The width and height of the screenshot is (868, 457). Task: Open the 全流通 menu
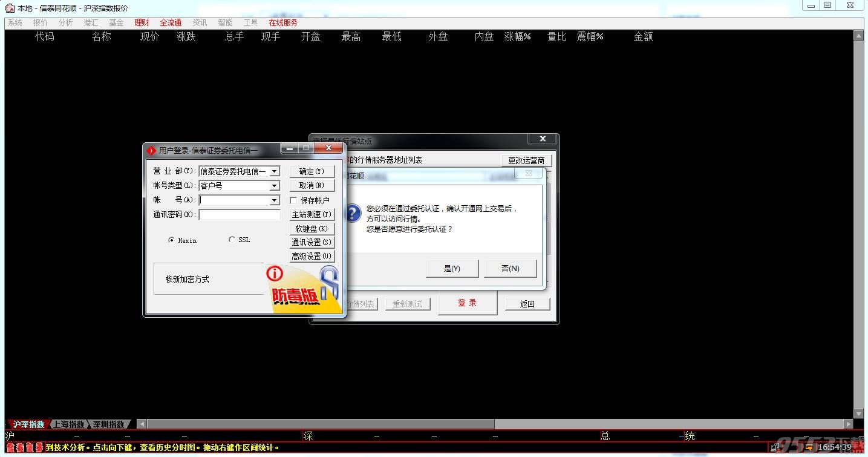171,22
